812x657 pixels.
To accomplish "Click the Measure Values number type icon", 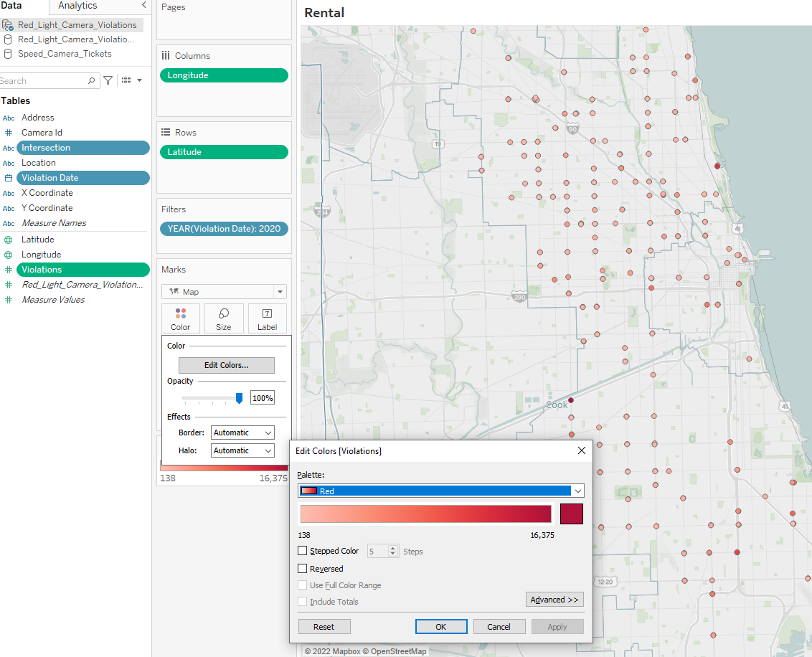I will pyautogui.click(x=9, y=300).
